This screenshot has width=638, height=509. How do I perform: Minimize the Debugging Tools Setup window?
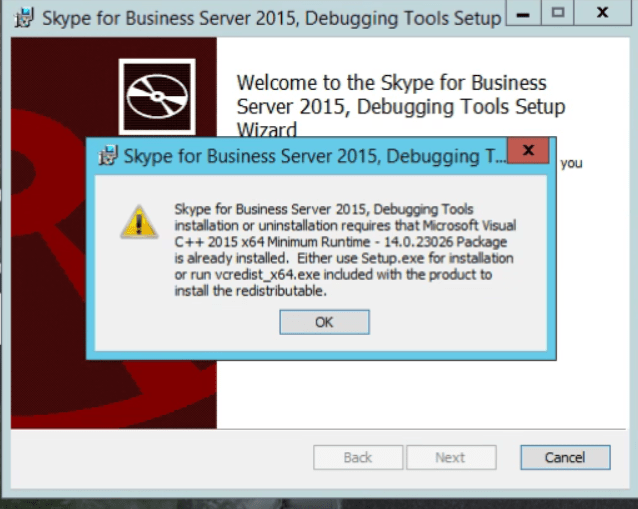coord(520,13)
